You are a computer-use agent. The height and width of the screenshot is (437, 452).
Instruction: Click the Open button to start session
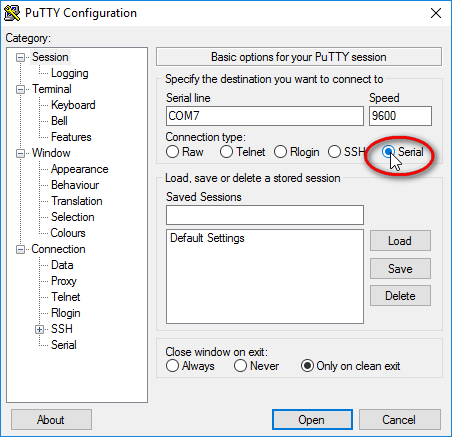coord(312,420)
